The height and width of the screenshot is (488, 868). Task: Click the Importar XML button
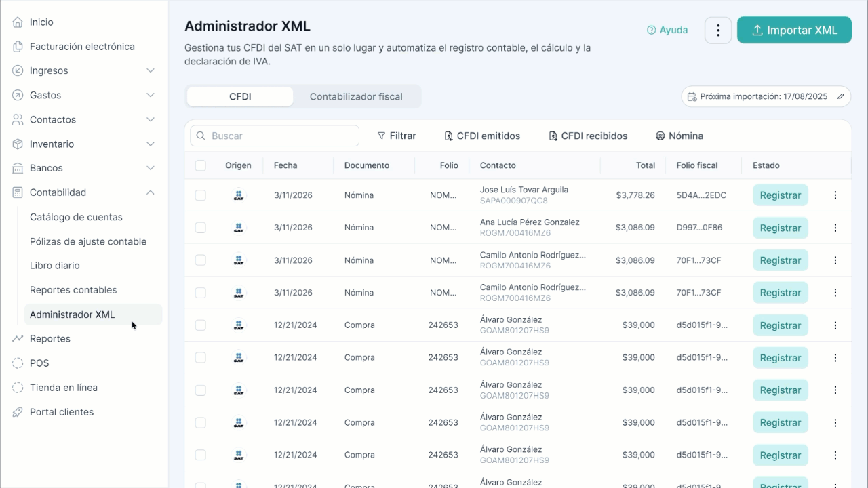click(794, 30)
